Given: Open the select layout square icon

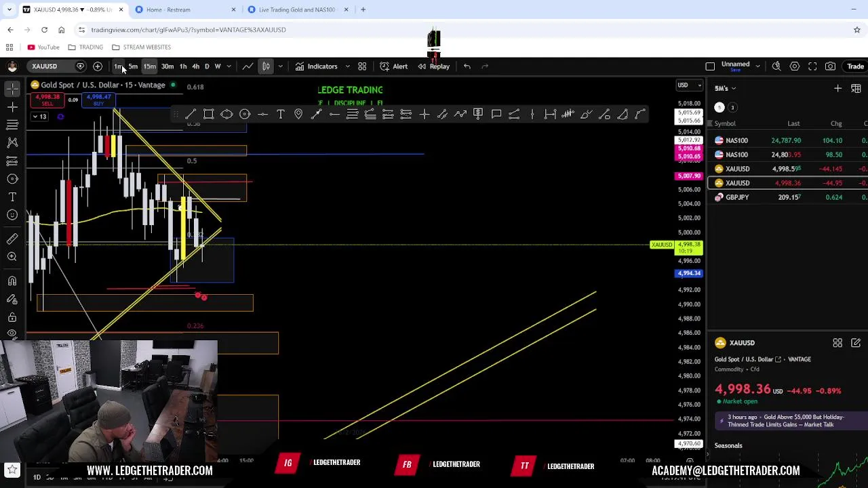Looking at the screenshot, I should [x=710, y=66].
